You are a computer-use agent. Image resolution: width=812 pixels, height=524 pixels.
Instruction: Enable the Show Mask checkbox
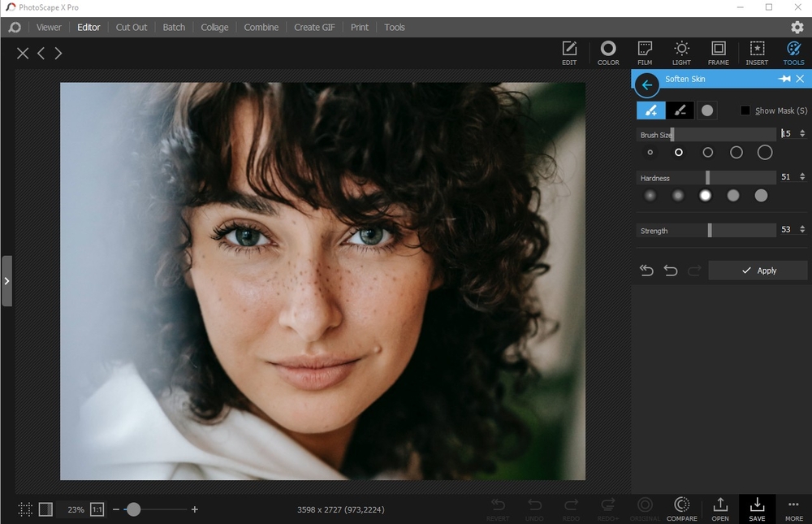tap(745, 110)
